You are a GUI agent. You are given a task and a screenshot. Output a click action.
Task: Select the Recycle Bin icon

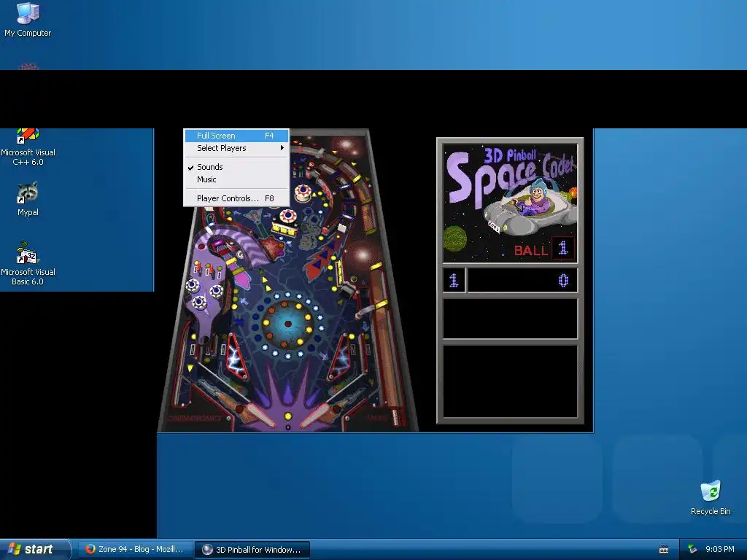(711, 498)
